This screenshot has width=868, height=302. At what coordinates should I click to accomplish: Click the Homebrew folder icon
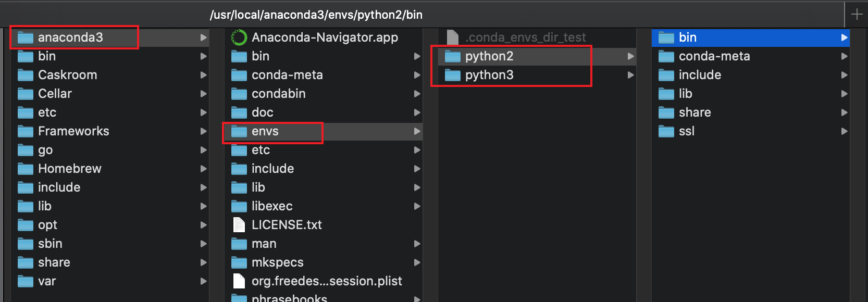click(25, 169)
